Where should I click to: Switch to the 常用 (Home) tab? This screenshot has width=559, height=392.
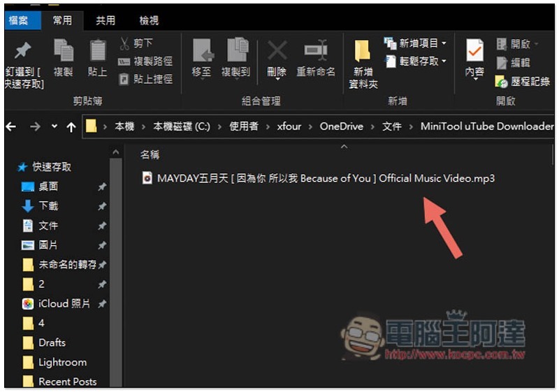pos(62,20)
